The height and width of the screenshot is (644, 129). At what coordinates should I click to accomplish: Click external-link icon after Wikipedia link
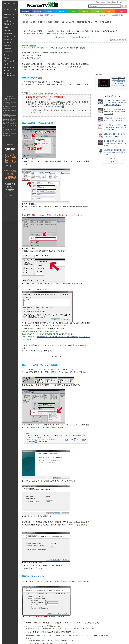(63, 106)
